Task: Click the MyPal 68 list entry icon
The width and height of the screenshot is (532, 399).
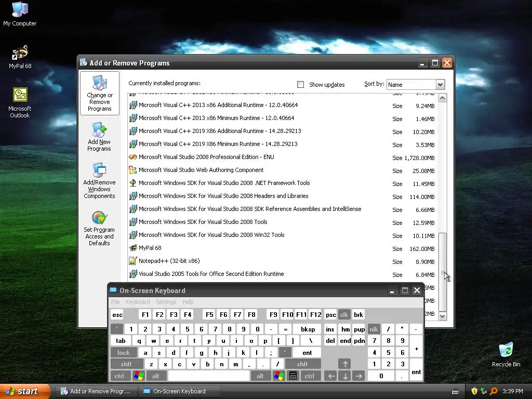Action: (133, 248)
